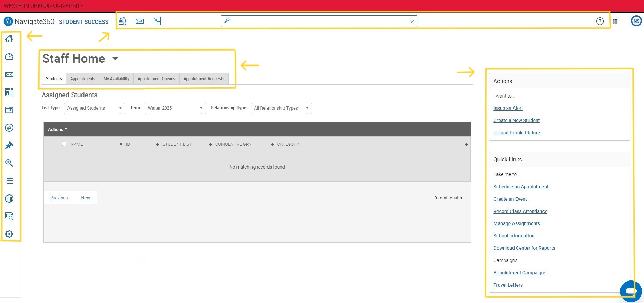Open the help question mark icon
This screenshot has height=303, width=644.
click(x=600, y=21)
